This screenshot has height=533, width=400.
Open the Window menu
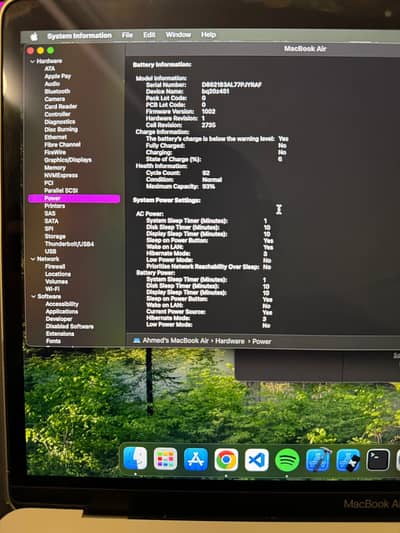[x=178, y=35]
